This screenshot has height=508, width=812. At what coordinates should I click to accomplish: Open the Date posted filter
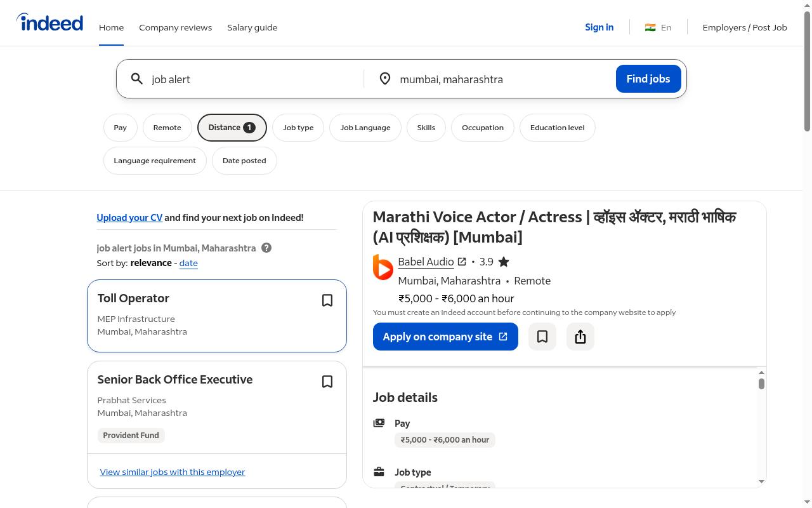tap(244, 161)
